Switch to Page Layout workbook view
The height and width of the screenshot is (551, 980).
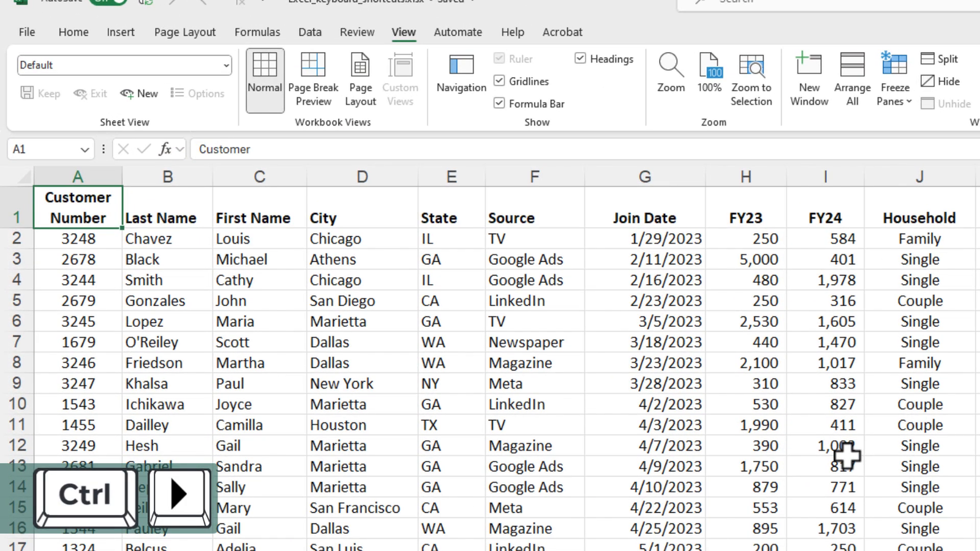[360, 78]
